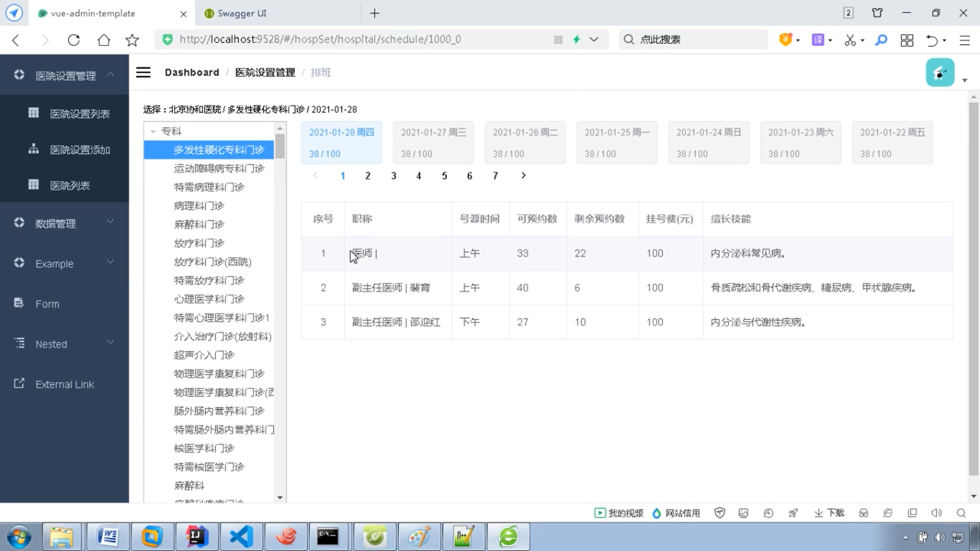This screenshot has width=980, height=551.
Task: Click the next page arrow on pagination
Action: 524,176
